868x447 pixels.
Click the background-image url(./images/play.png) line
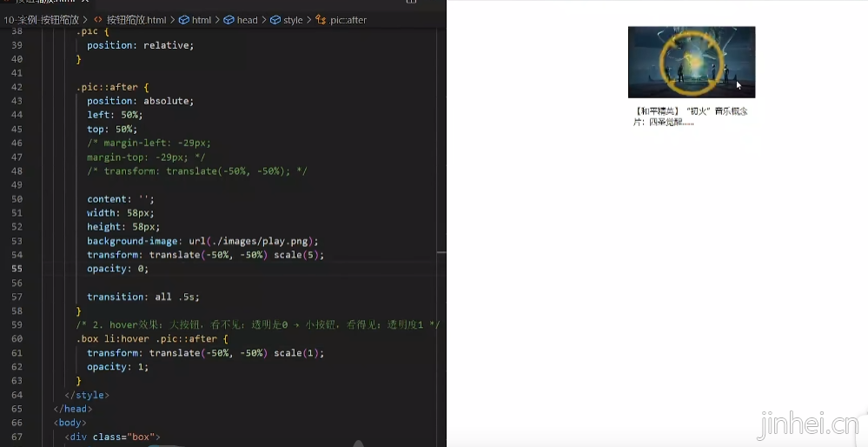coord(202,241)
